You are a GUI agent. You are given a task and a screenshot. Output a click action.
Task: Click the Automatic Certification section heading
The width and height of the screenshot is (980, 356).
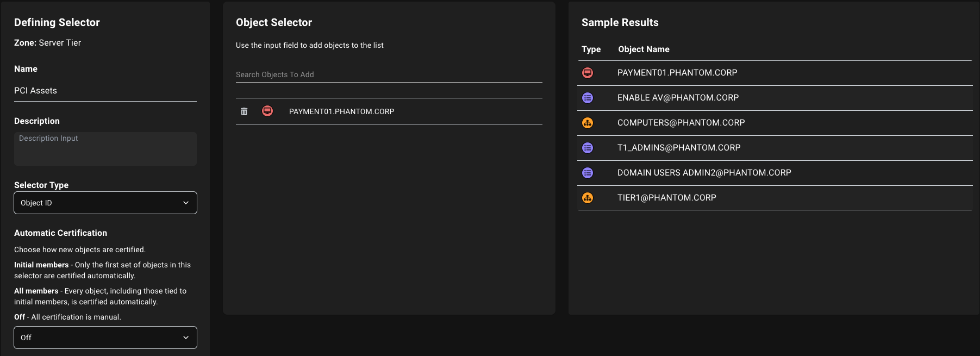pos(61,233)
